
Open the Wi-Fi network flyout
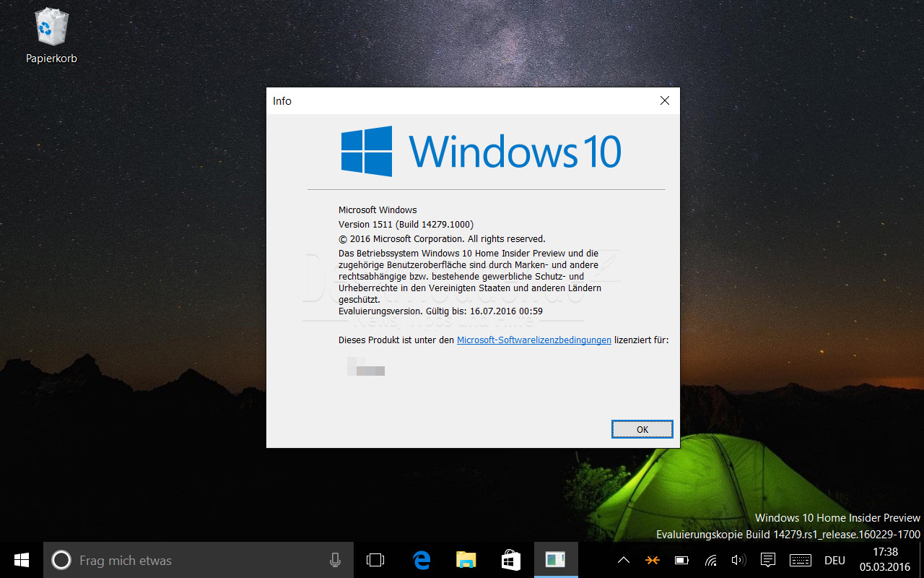[710, 560]
